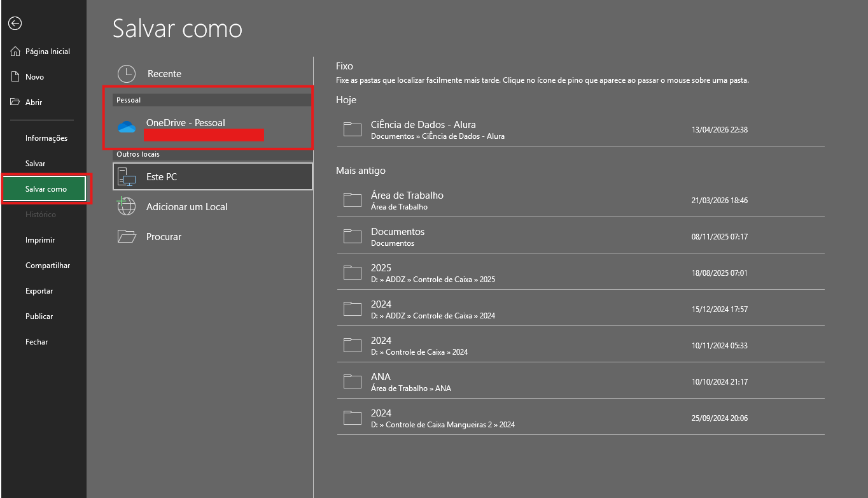
Task: Select the OneDrive cloud icon
Action: (127, 127)
